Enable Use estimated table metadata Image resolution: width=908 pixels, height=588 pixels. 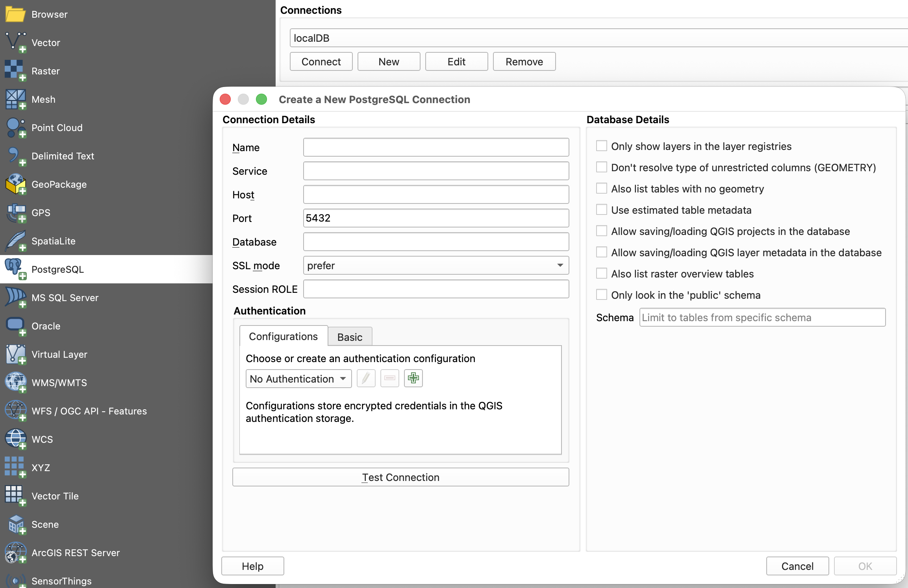click(x=601, y=210)
